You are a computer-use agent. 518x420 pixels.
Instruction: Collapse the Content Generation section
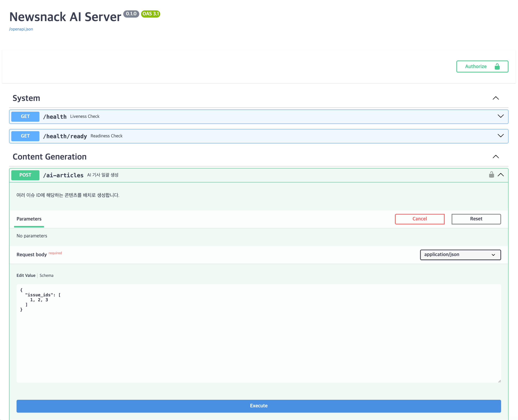495,157
